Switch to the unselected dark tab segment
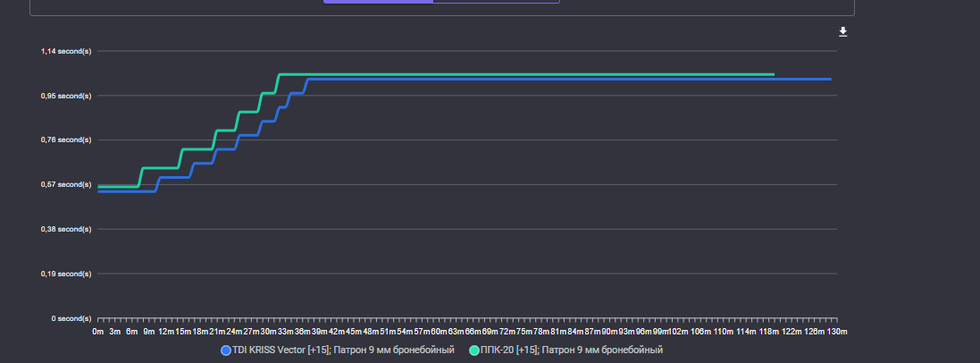Image resolution: width=980 pixels, height=363 pixels. 496,2
